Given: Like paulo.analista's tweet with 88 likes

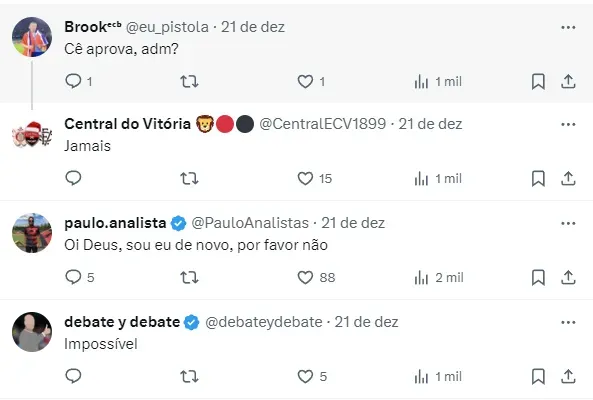Looking at the screenshot, I should (x=305, y=278).
